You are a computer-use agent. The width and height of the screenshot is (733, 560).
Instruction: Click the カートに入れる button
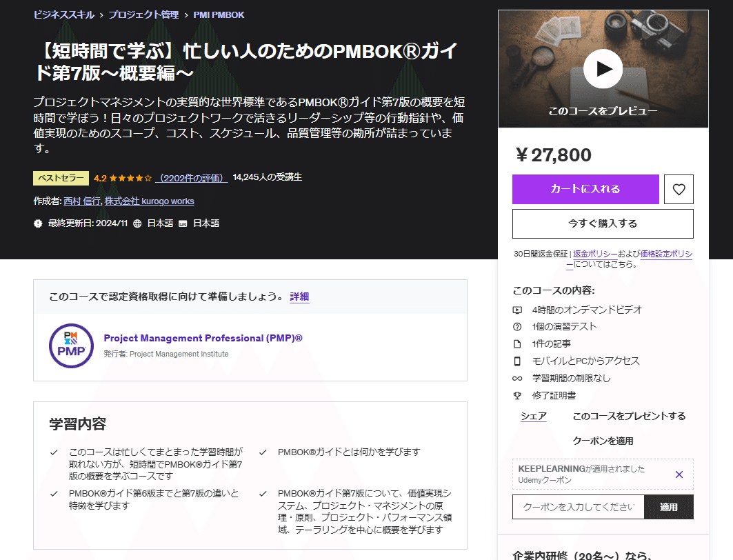pyautogui.click(x=585, y=190)
